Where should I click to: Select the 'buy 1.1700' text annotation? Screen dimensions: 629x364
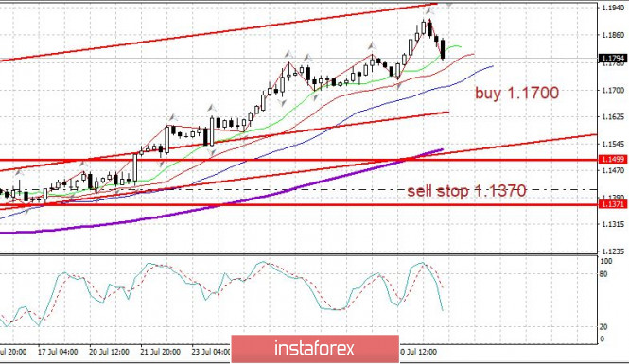tap(517, 93)
